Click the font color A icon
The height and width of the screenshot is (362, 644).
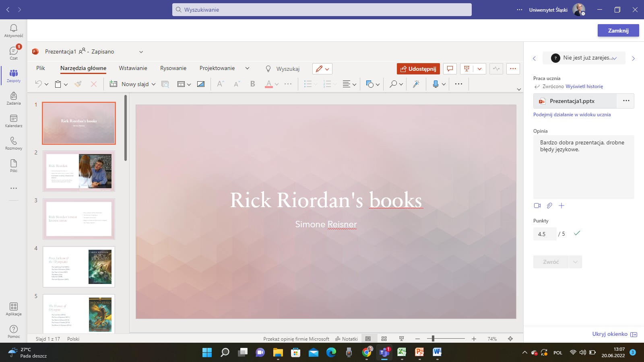click(x=268, y=84)
